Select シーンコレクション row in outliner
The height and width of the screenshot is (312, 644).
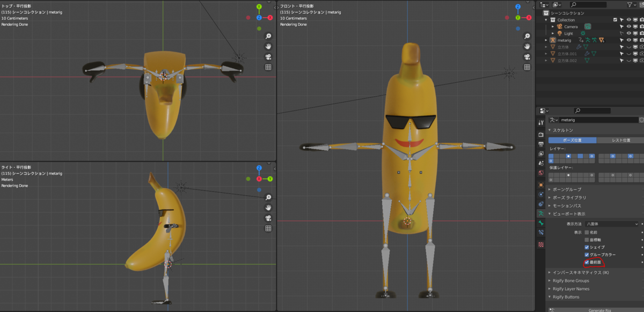click(x=567, y=13)
